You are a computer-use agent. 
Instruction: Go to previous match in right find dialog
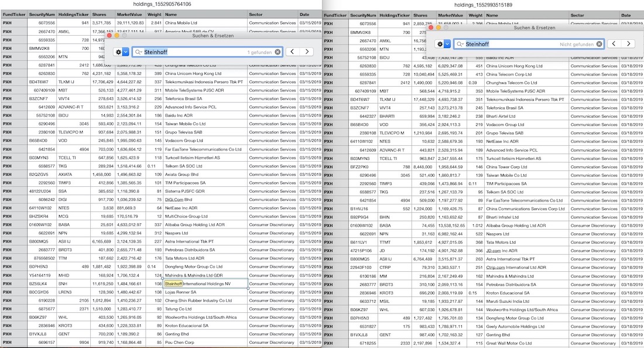coord(614,43)
